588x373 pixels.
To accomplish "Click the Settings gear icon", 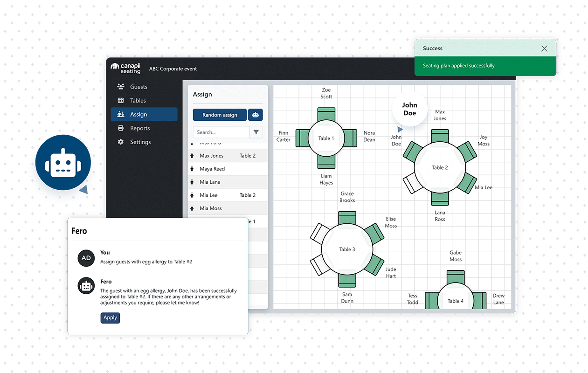I will point(121,142).
